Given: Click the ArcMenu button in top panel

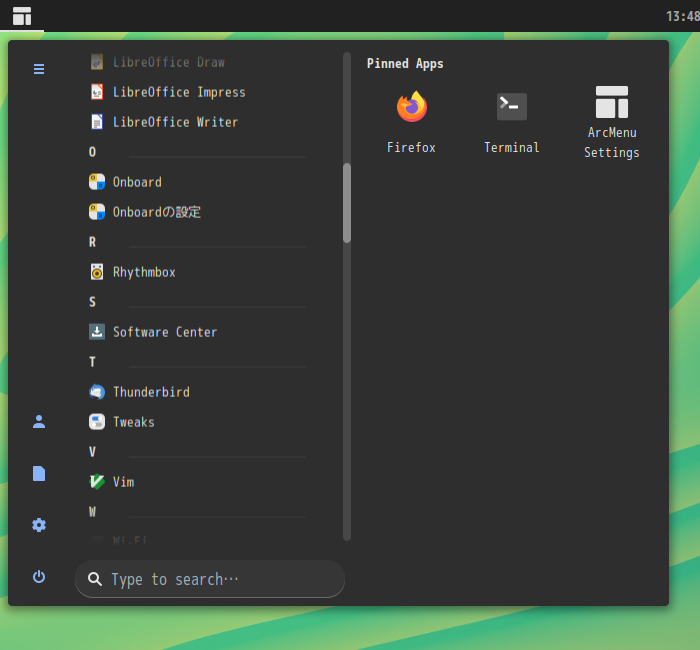Looking at the screenshot, I should (x=22, y=16).
